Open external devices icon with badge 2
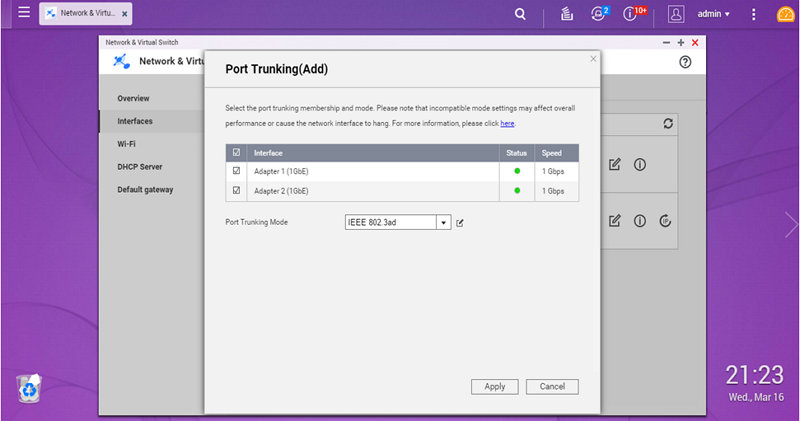800x421 pixels. coord(599,13)
